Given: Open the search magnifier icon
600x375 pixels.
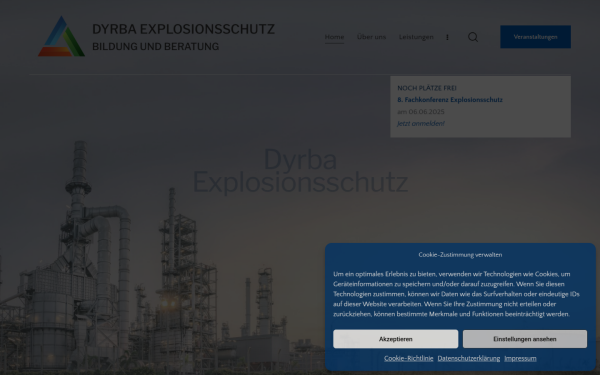Looking at the screenshot, I should [473, 37].
